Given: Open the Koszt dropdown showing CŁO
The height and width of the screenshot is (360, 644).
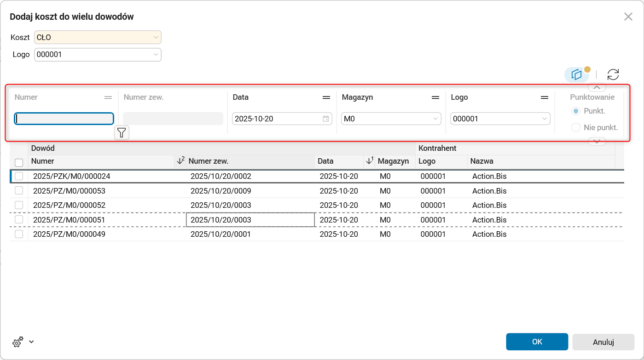Looking at the screenshot, I should 98,37.
